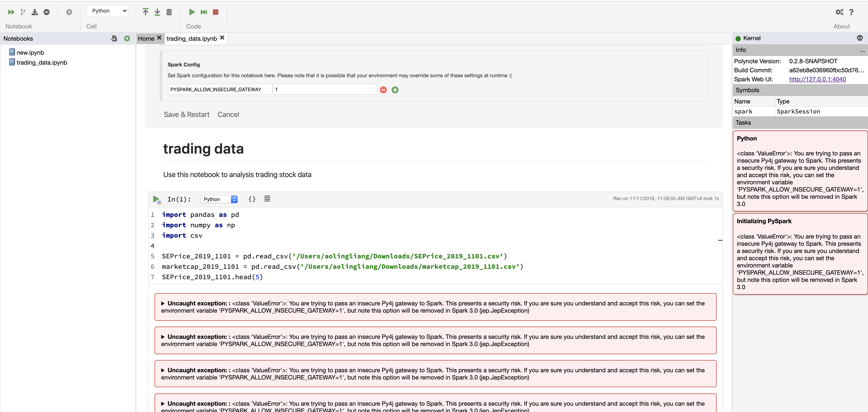This screenshot has height=412, width=868.
Task: Open the cell's Python language selector
Action: [219, 199]
